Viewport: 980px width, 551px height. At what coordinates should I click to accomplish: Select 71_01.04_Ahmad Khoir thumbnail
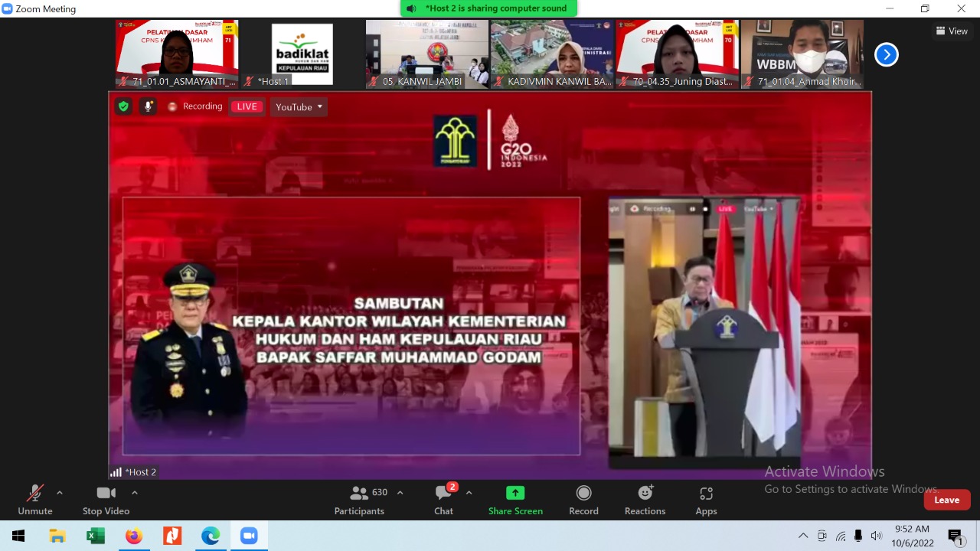click(x=802, y=54)
